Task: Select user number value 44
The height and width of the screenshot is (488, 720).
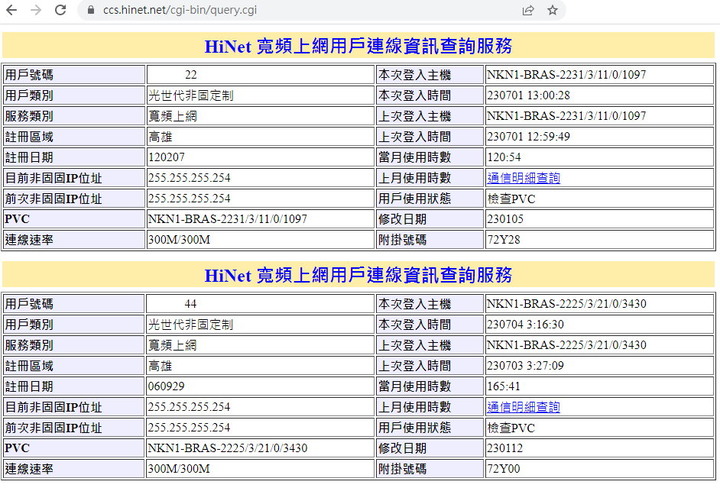Action: point(191,303)
